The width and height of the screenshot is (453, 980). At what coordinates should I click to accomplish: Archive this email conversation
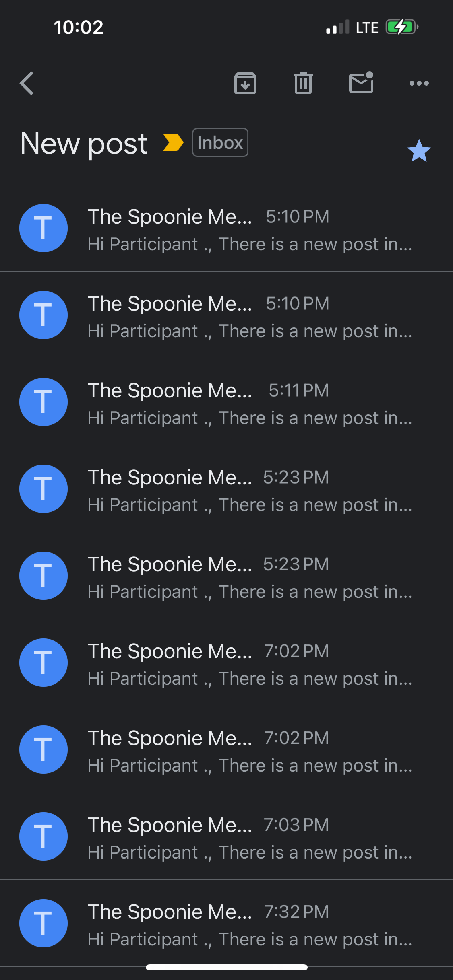245,84
